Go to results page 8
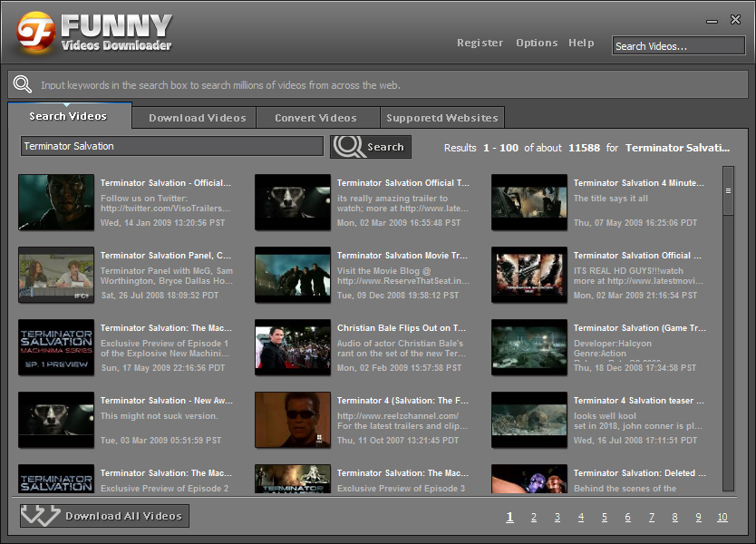This screenshot has height=544, width=756. tap(675, 518)
